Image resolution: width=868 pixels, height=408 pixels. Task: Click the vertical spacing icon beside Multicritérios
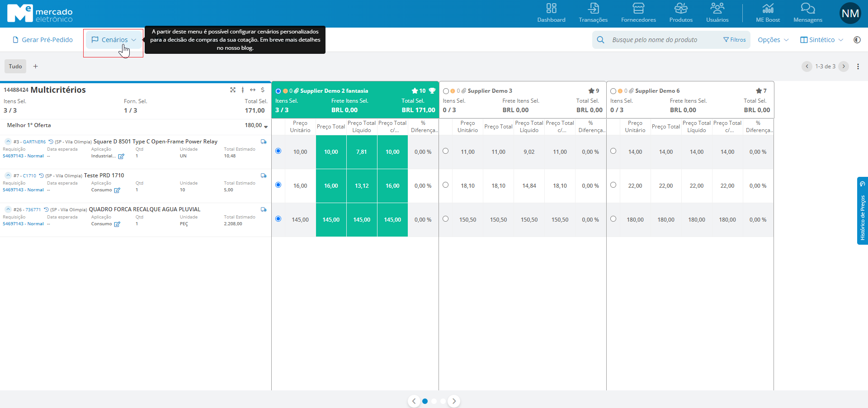tap(243, 90)
